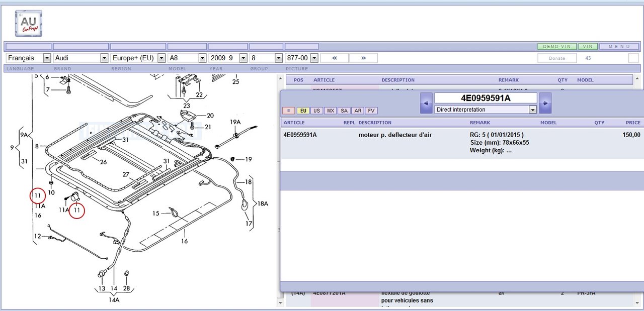Click left arrow beside part number 4E0959591A
Viewport: 644px width, 311px height.
[426, 103]
